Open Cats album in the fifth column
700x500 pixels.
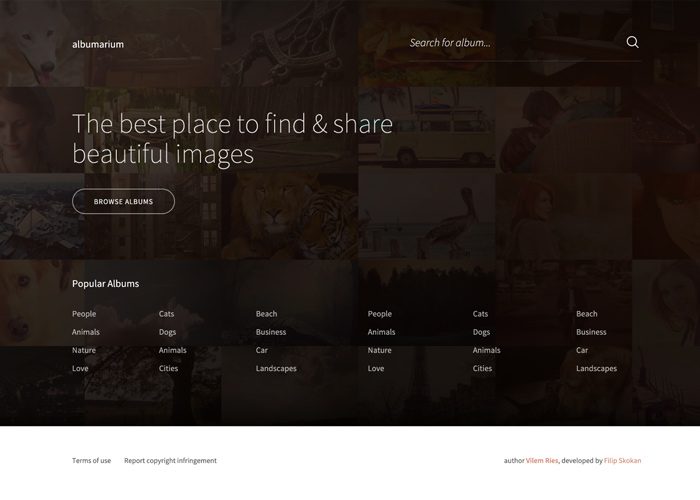480,314
